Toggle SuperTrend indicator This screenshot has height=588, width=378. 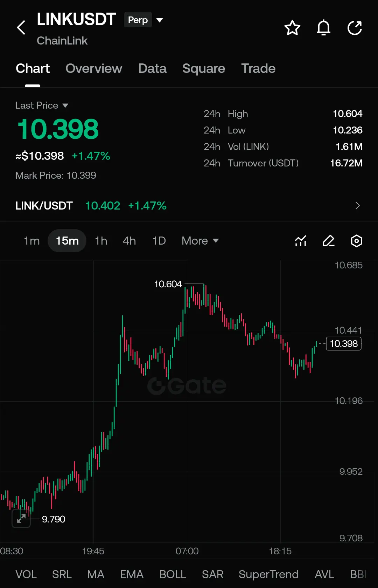pyautogui.click(x=268, y=574)
